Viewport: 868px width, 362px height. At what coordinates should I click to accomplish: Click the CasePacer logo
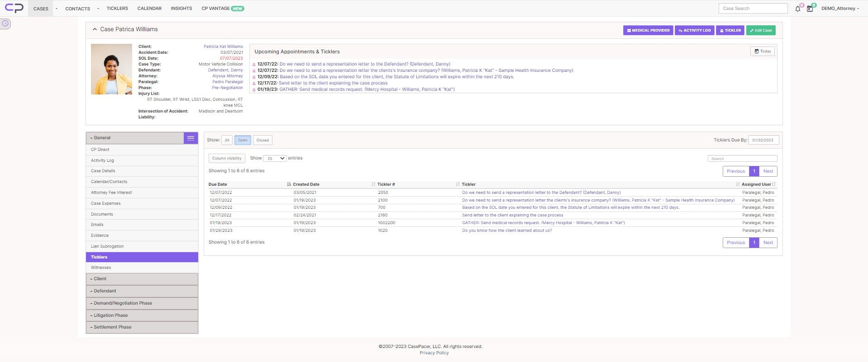14,8
